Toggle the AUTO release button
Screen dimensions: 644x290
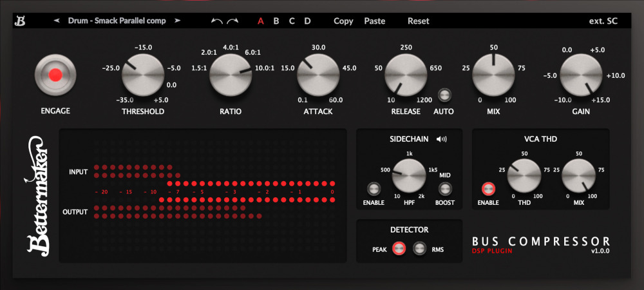(x=444, y=95)
